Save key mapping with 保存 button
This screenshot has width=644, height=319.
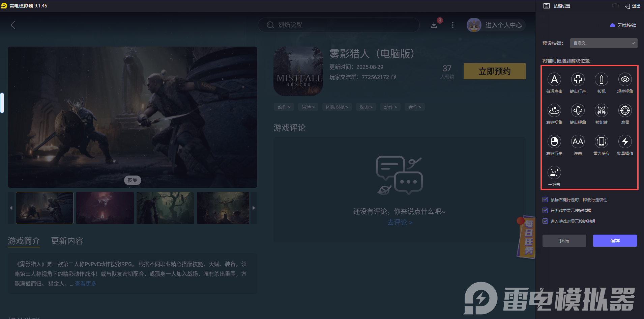[615, 241]
